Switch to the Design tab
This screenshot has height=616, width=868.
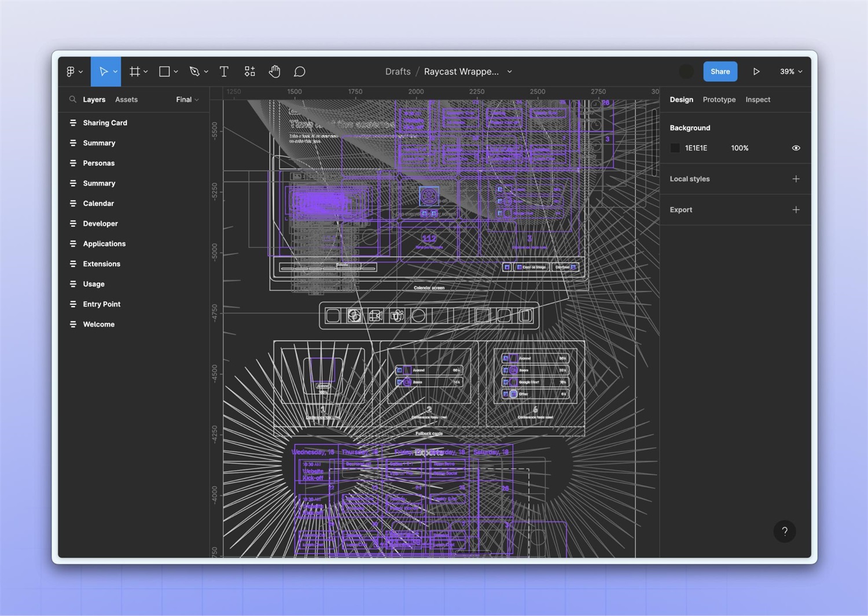click(x=681, y=99)
